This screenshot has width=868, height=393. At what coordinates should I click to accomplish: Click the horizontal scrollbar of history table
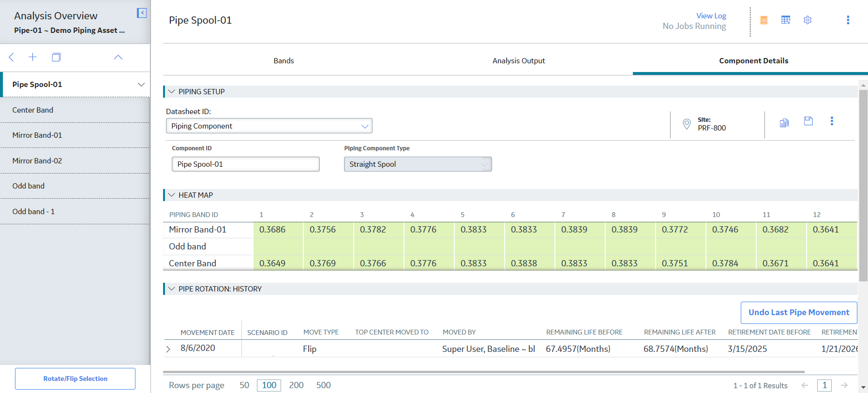pos(484,372)
